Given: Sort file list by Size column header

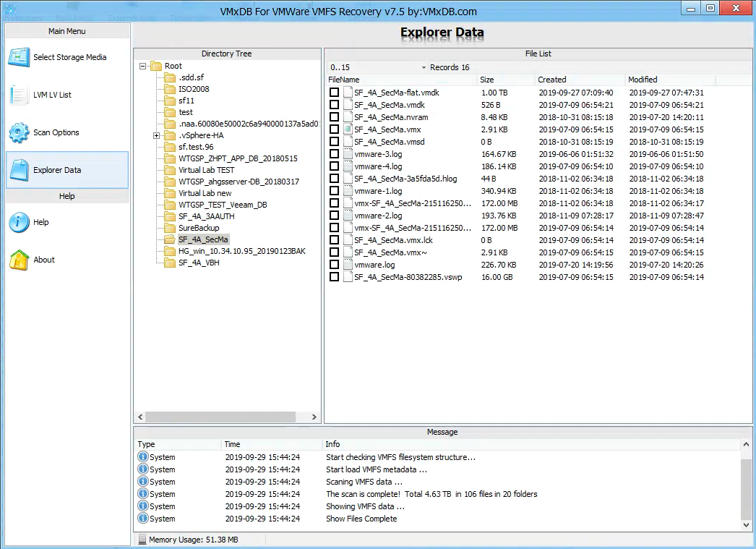Looking at the screenshot, I should [x=506, y=80].
